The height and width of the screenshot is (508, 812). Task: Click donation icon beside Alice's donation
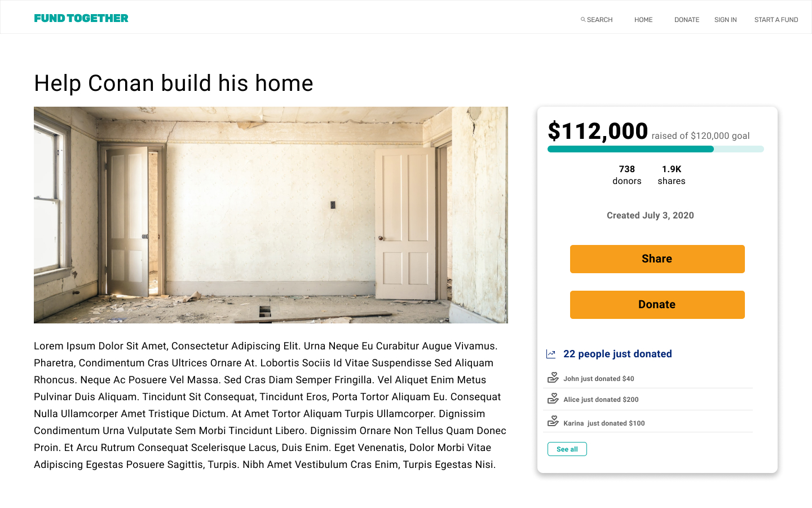[x=553, y=398]
